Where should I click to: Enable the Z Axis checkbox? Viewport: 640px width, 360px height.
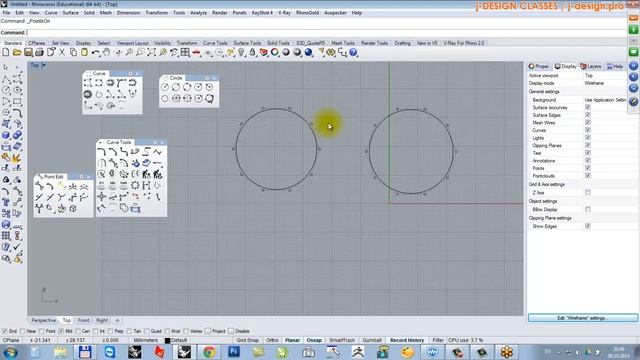click(x=588, y=192)
